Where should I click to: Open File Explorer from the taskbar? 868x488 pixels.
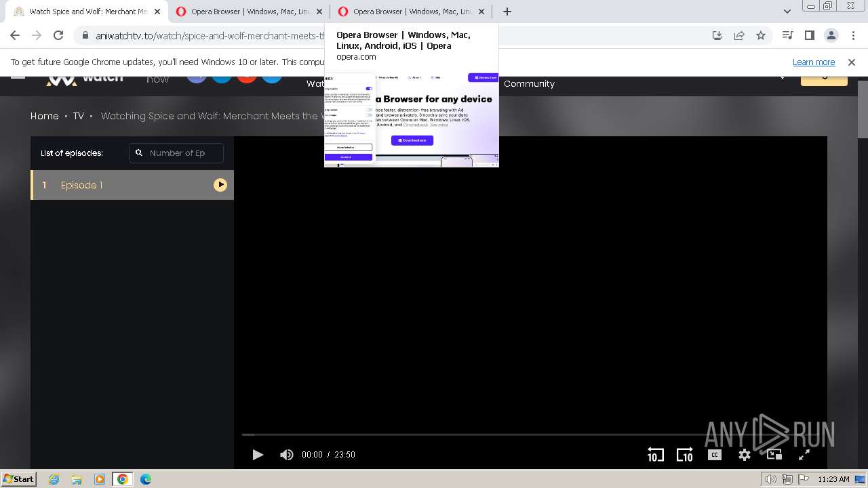tap(77, 479)
